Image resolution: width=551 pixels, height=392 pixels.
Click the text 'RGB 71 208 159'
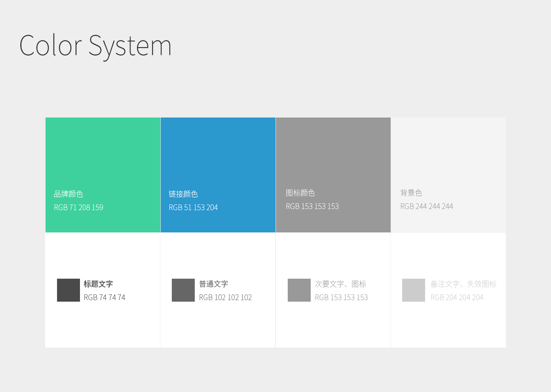coord(78,207)
